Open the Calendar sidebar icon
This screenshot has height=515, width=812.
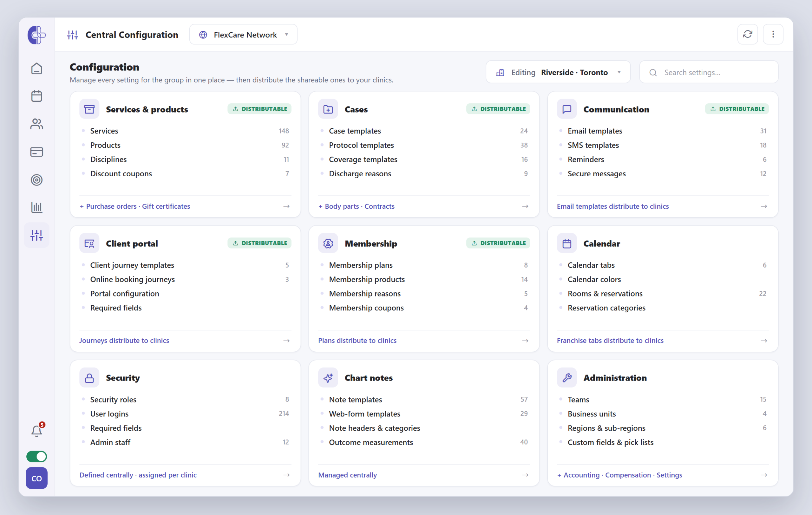[36, 96]
